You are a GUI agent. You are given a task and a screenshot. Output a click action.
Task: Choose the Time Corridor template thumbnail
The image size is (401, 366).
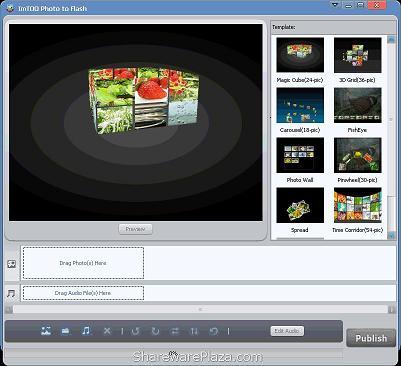(358, 205)
